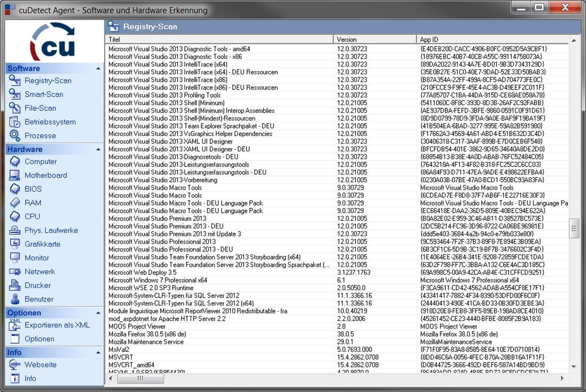The width and height of the screenshot is (586, 392).
Task: Click the Prozesse gear icon
Action: point(15,136)
